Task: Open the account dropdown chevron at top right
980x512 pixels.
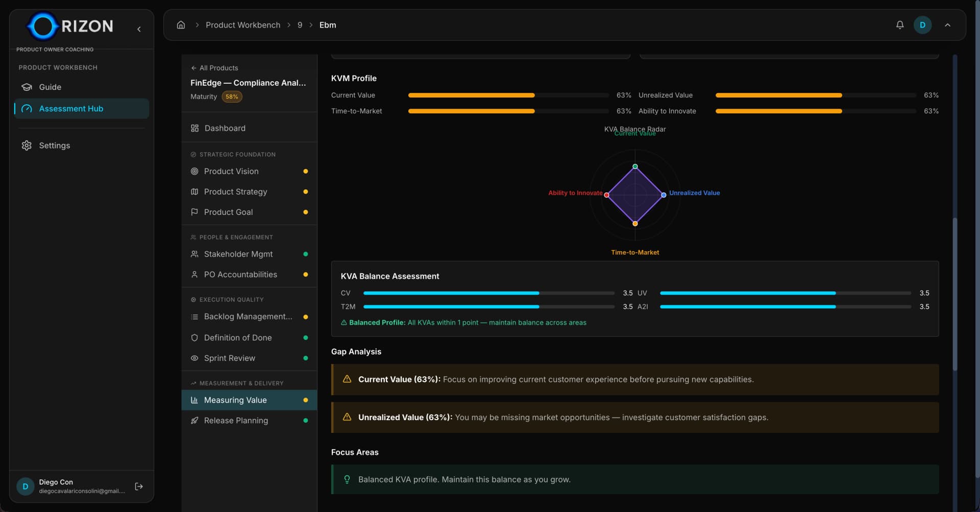Action: point(948,25)
